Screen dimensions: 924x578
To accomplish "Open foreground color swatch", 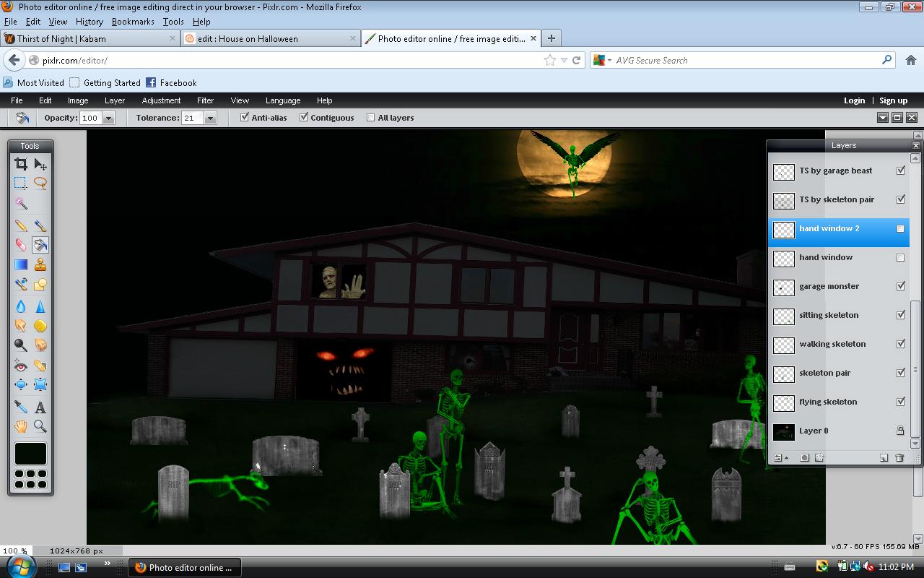I will click(30, 454).
